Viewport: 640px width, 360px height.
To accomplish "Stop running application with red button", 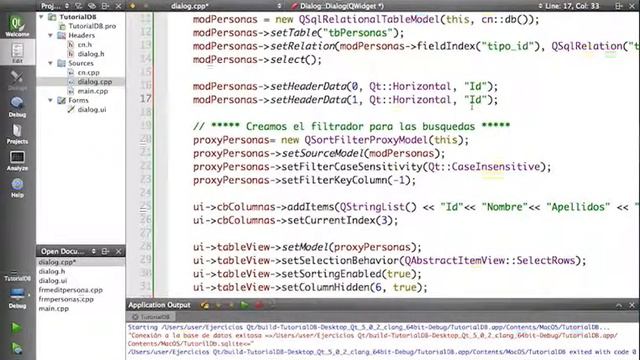I will (258, 305).
